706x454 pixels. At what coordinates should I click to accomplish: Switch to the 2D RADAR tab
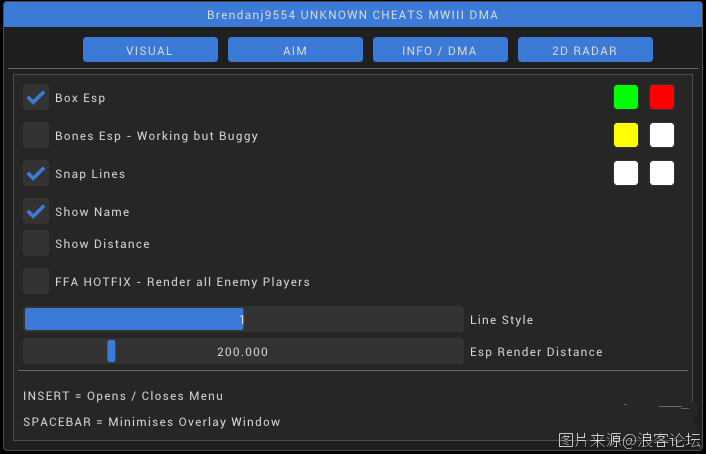(x=585, y=50)
